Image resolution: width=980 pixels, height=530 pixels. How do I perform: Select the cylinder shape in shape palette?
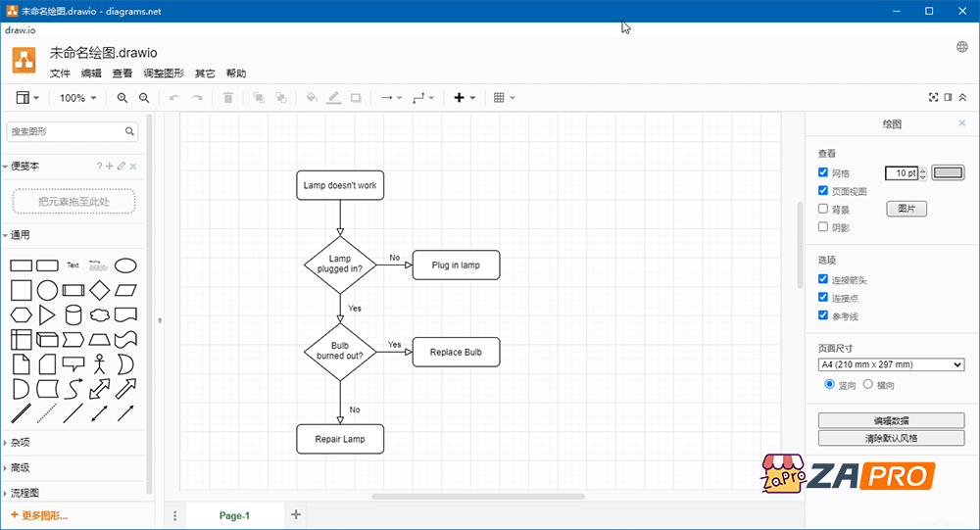(x=73, y=314)
